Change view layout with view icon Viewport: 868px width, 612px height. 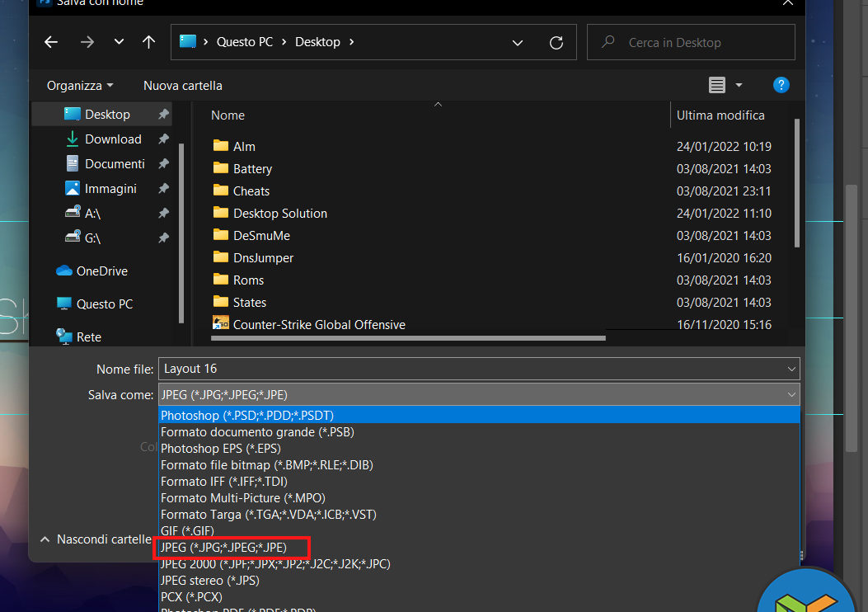[x=717, y=85]
